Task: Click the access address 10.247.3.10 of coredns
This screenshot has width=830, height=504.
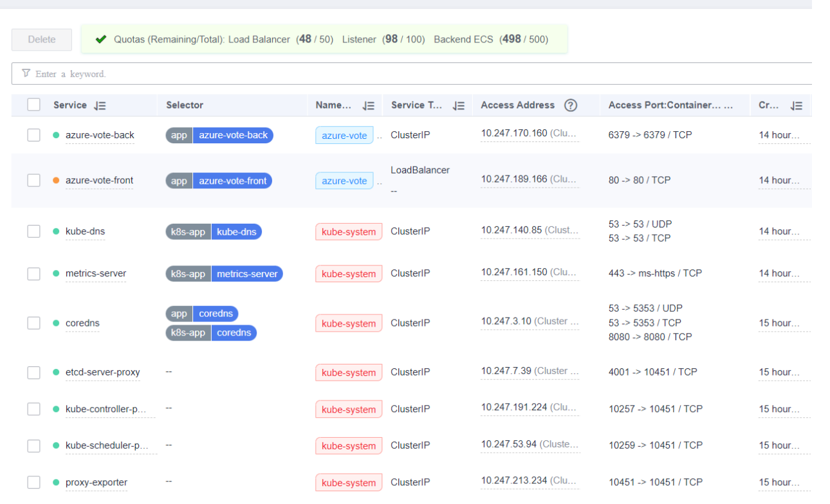Action: click(x=506, y=321)
